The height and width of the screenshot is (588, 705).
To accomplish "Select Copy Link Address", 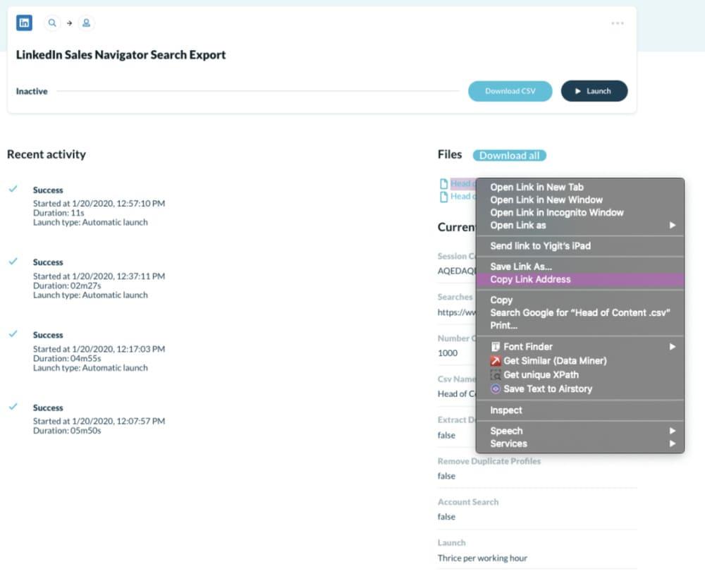I will [x=580, y=279].
